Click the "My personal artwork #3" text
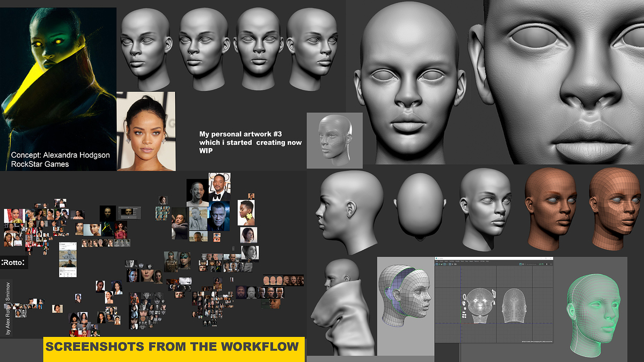The width and height of the screenshot is (644, 362). point(239,135)
